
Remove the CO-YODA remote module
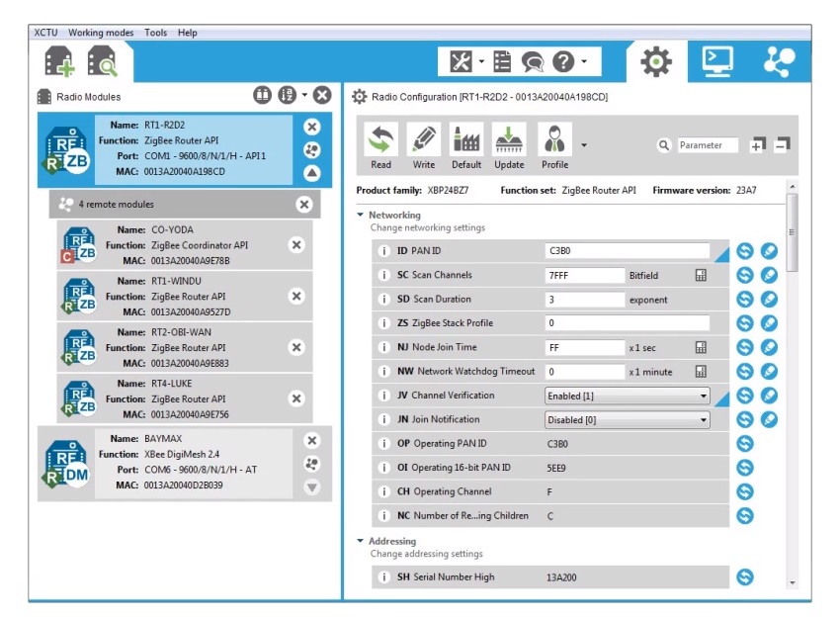pyautogui.click(x=296, y=245)
